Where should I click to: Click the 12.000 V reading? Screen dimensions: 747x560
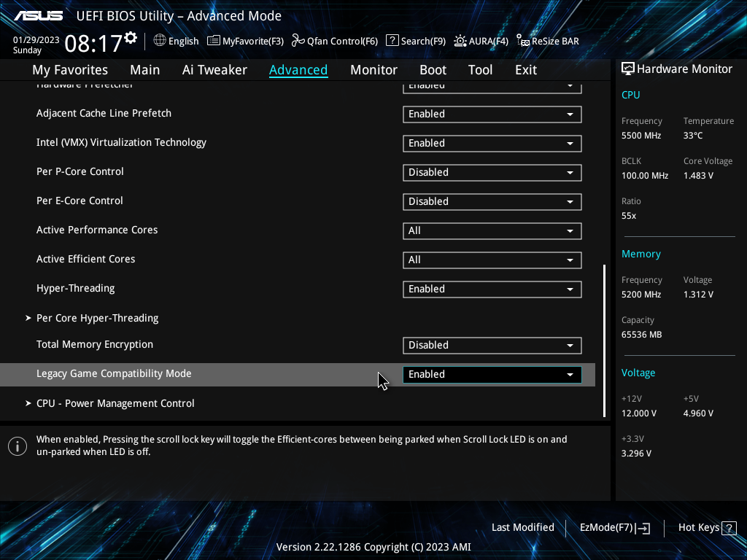639,413
